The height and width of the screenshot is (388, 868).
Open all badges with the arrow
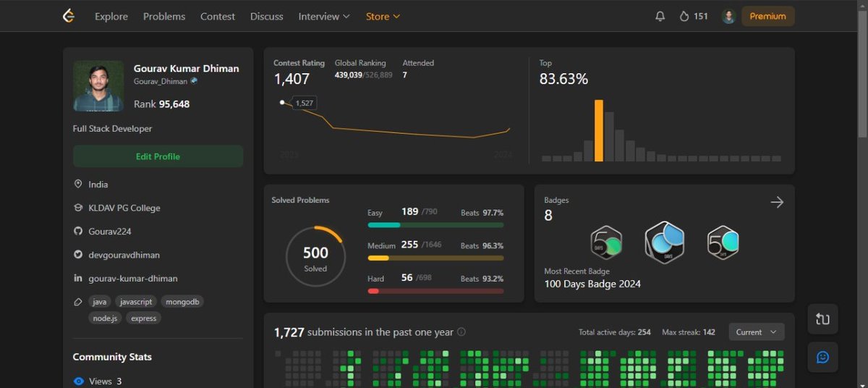[x=777, y=202]
